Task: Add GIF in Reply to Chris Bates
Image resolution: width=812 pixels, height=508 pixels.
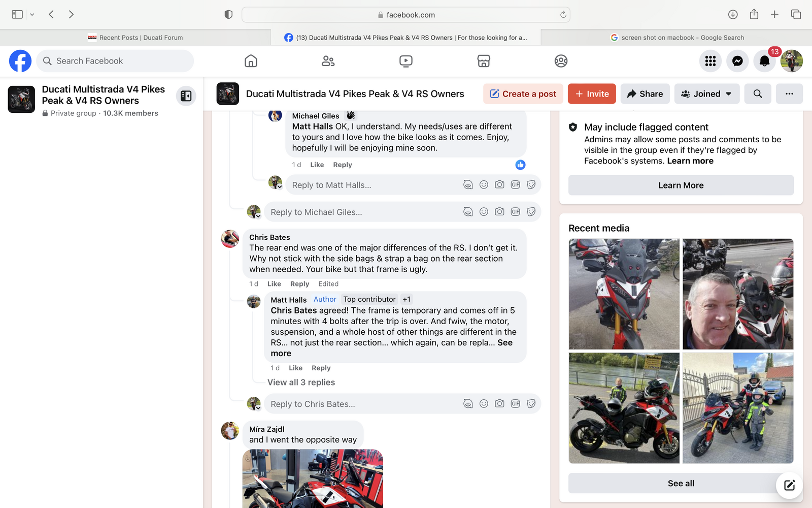Action: pyautogui.click(x=515, y=403)
